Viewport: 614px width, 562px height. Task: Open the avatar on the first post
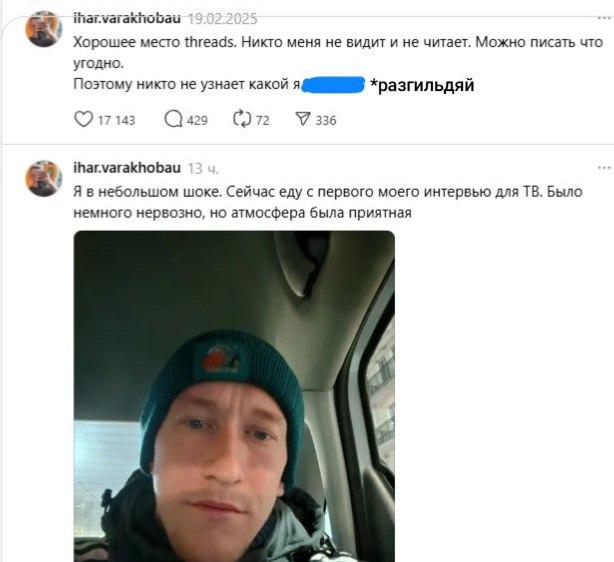pyautogui.click(x=44, y=29)
